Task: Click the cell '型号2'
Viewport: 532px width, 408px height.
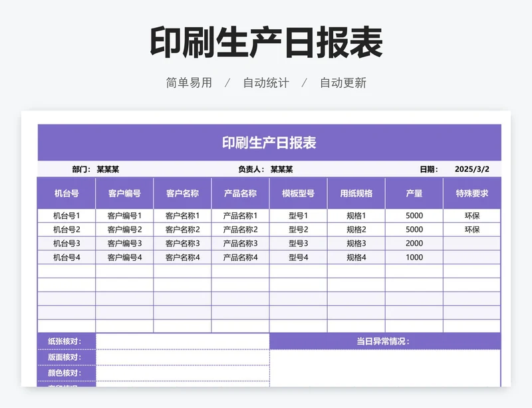Action: pyautogui.click(x=298, y=230)
